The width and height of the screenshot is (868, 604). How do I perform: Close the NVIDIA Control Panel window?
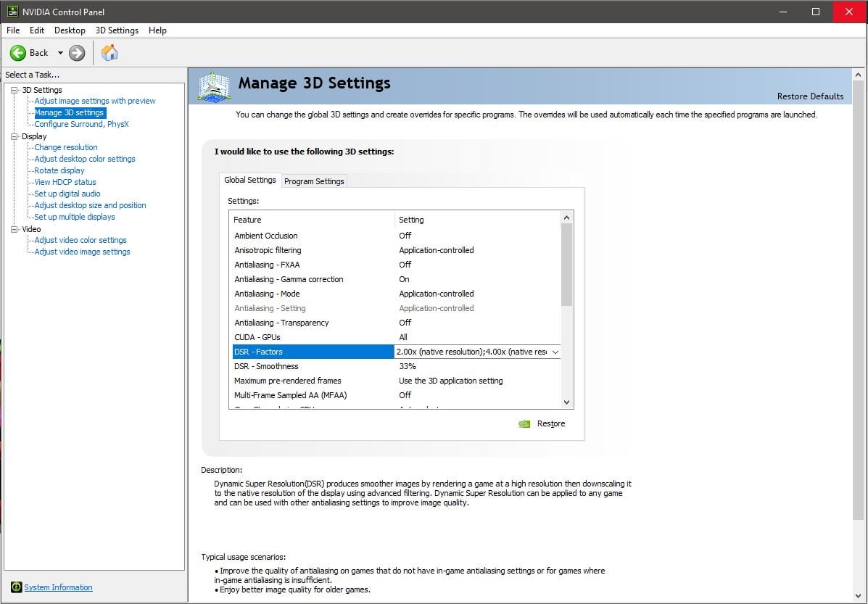coord(849,12)
